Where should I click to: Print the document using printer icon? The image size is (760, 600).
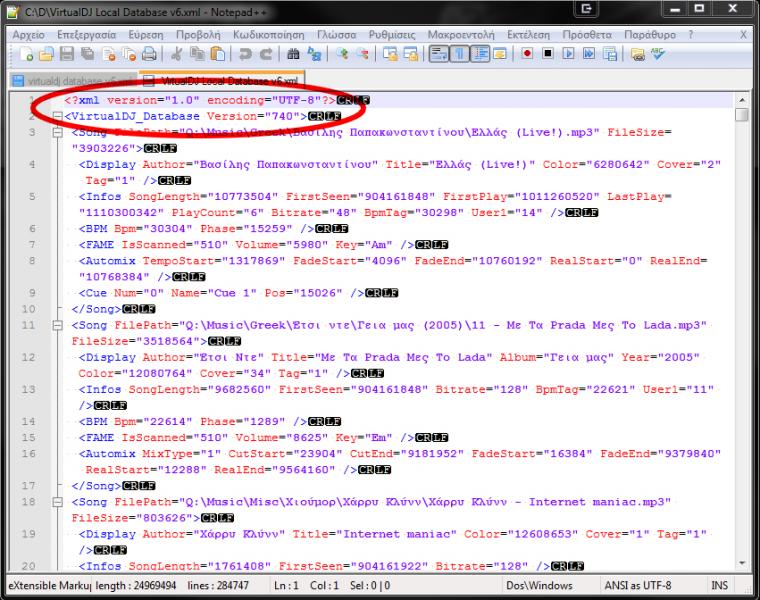149,54
